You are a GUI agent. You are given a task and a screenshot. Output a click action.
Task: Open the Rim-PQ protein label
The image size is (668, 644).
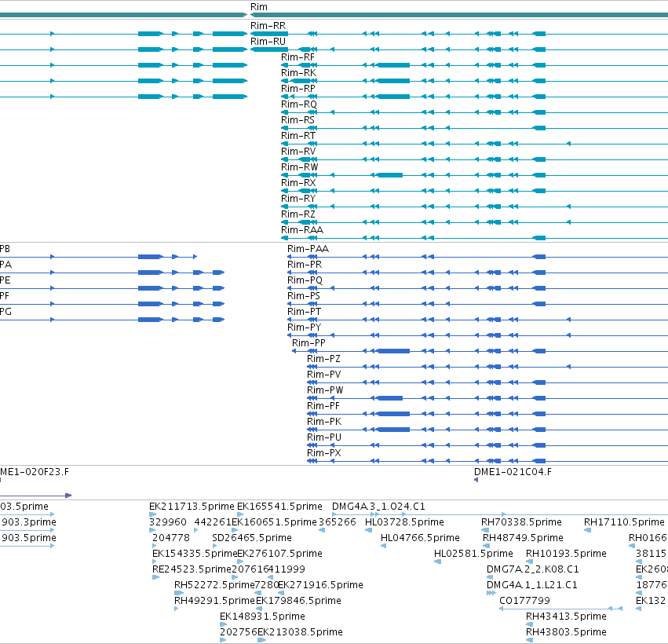305,280
